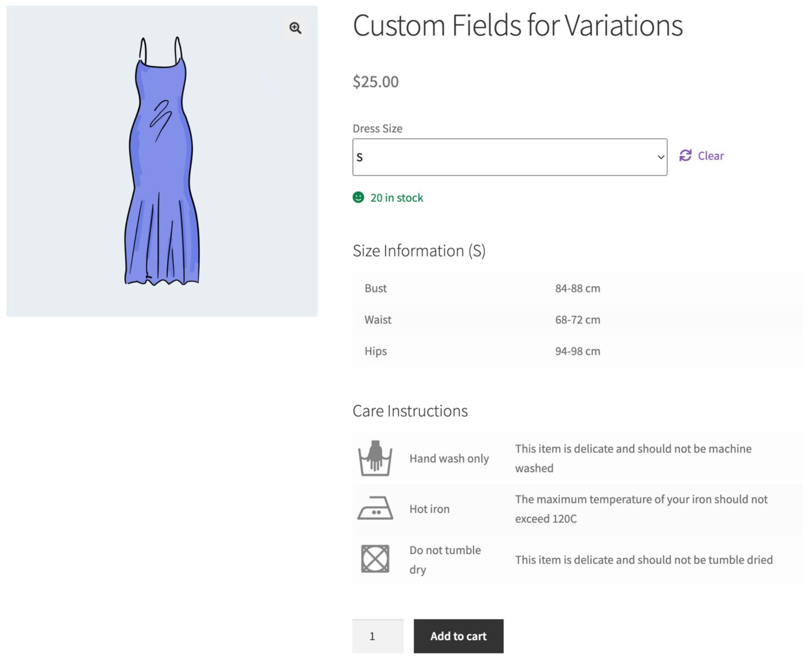
Task: Click the dropdown chevron in Dress Size field
Action: coord(660,156)
